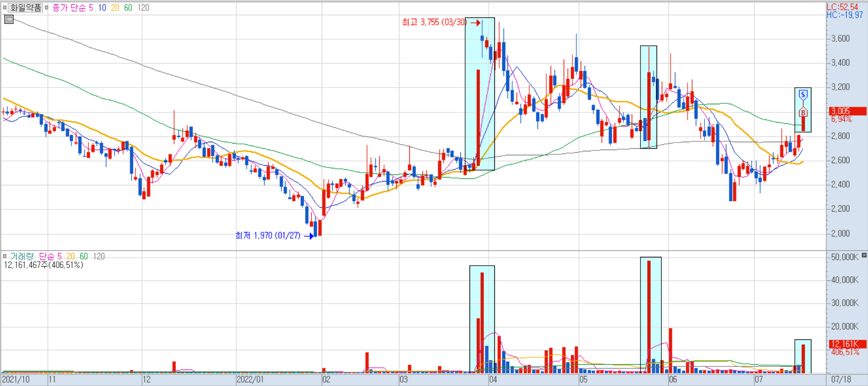The width and height of the screenshot is (868, 386).
Task: Select the orange 20 volume moving average
Action: point(71,256)
